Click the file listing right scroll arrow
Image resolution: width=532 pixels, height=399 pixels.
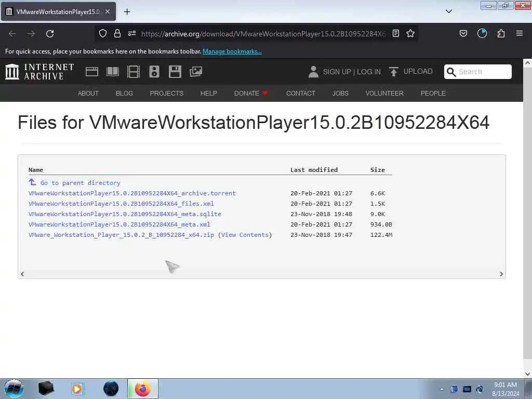pos(501,274)
